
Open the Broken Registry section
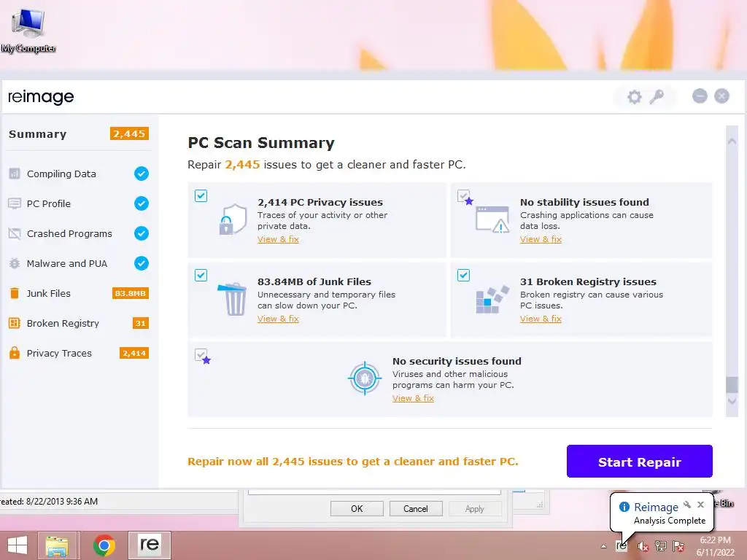click(79, 323)
